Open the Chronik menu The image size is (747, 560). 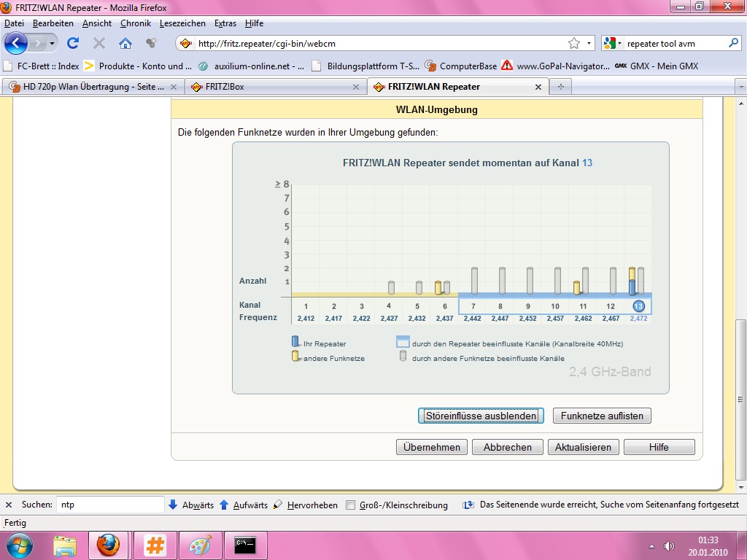click(x=135, y=23)
